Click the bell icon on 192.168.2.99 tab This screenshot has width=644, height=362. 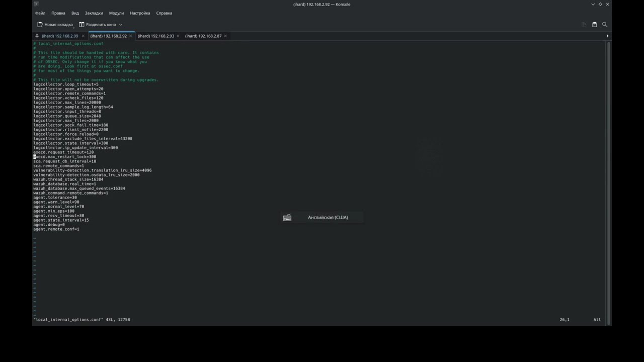coord(37,36)
